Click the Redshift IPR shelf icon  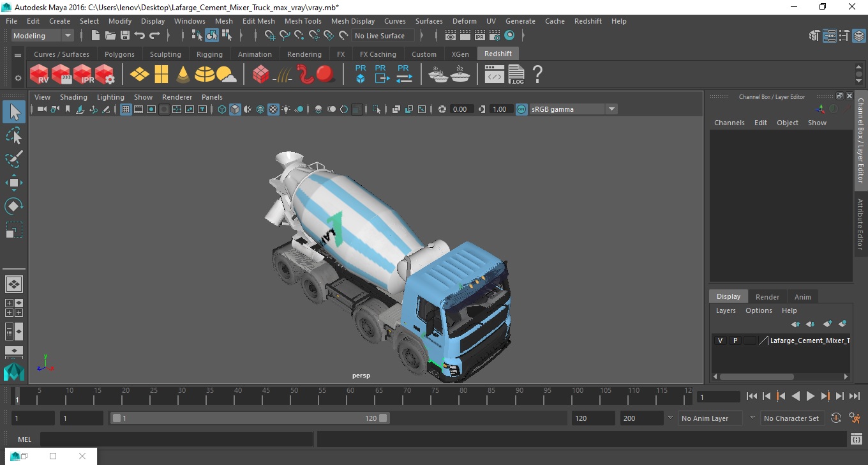click(83, 74)
